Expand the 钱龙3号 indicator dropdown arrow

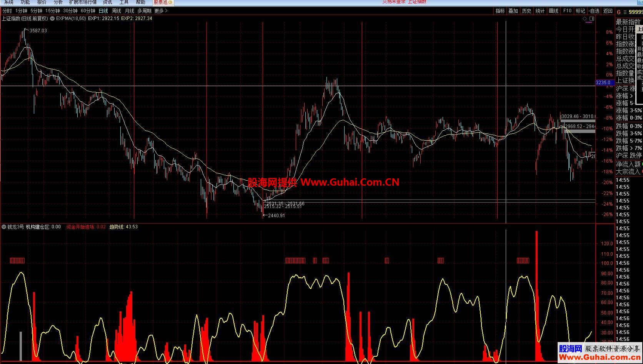coord(4,227)
